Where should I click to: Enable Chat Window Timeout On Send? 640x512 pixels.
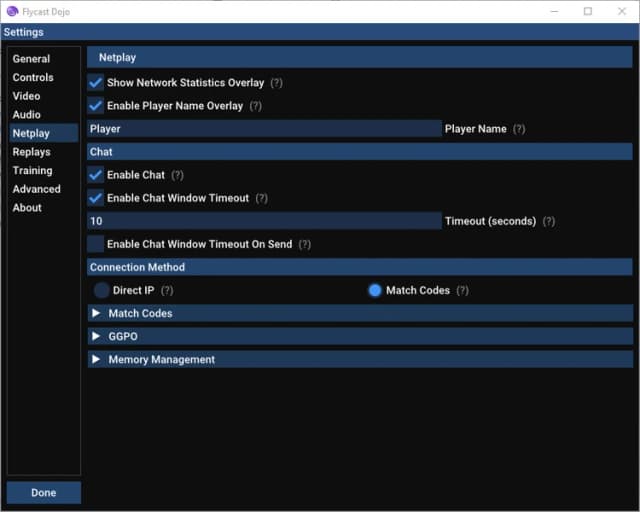[96, 245]
